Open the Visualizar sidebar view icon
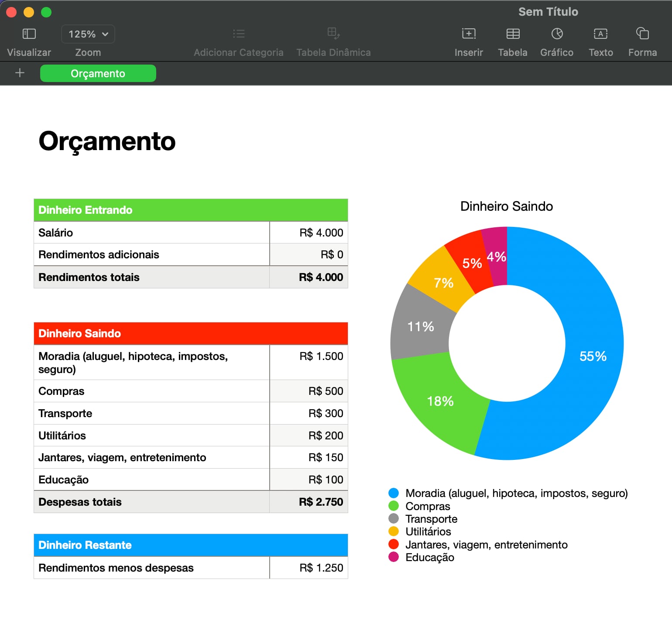The image size is (672, 644). pyautogui.click(x=29, y=34)
